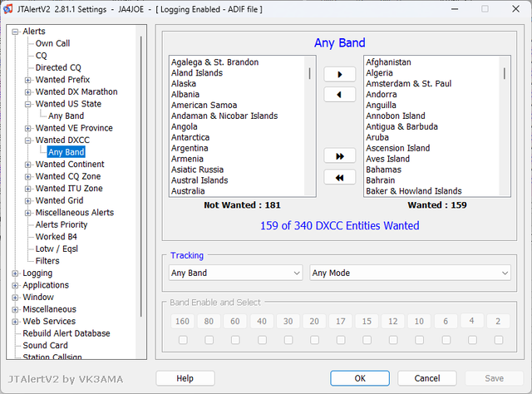Select Andorra in Wanted list
The image size is (532, 394).
(382, 95)
